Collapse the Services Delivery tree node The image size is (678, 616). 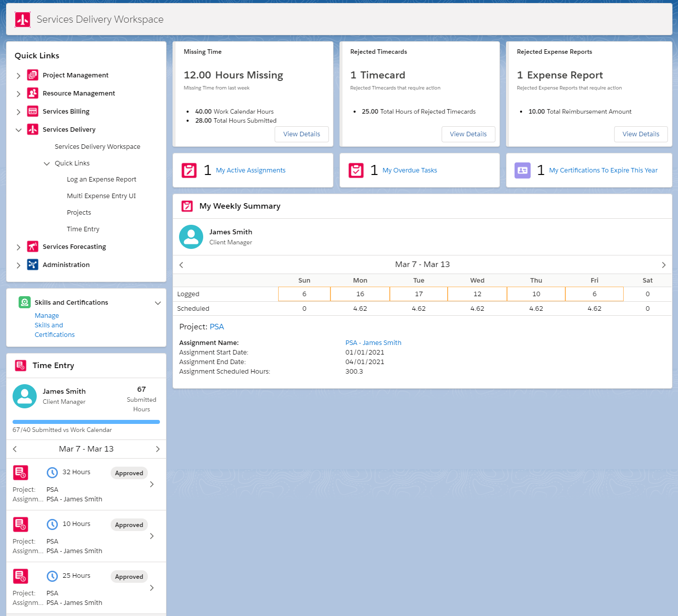[x=19, y=130]
